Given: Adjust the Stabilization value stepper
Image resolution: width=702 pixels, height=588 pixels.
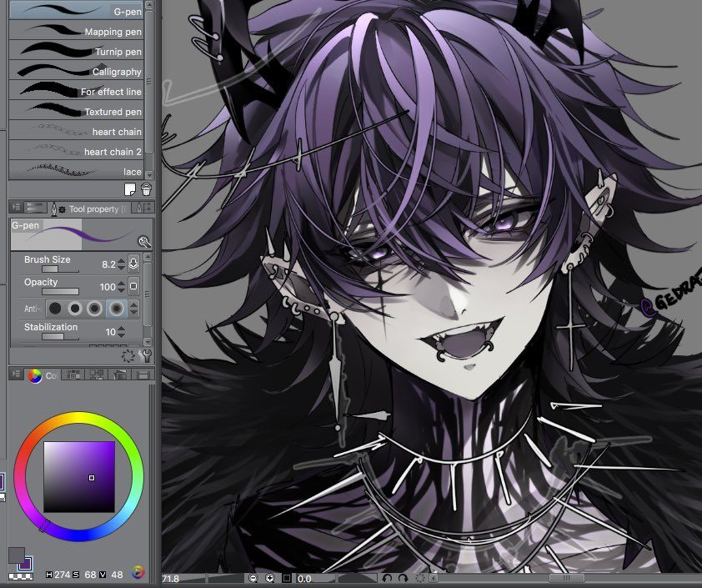Looking at the screenshot, I should point(122,332).
